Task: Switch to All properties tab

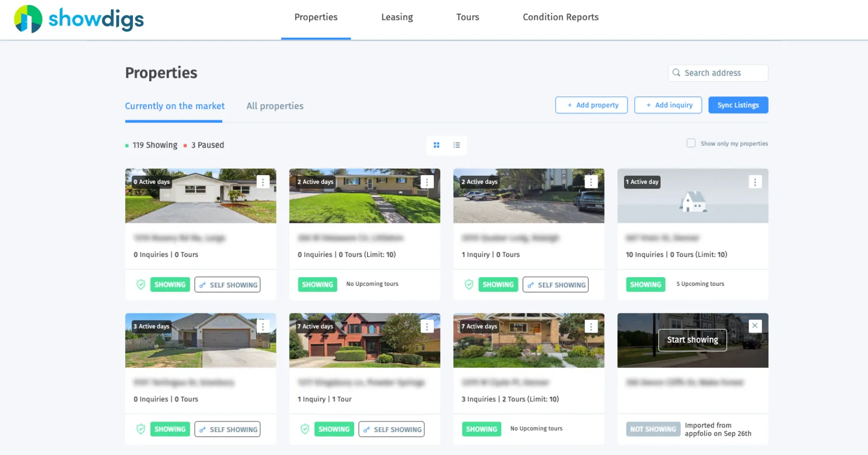Action: coord(275,106)
